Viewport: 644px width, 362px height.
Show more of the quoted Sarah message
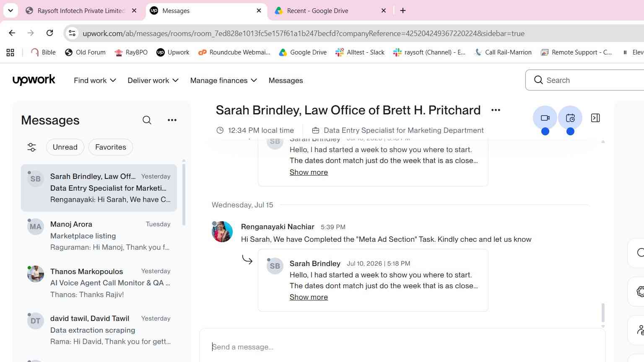point(309,297)
